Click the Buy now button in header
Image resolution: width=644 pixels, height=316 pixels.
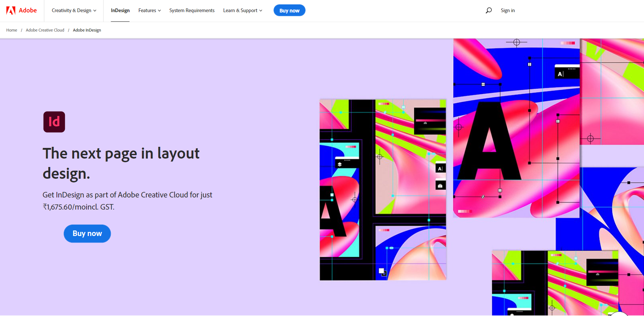[289, 10]
